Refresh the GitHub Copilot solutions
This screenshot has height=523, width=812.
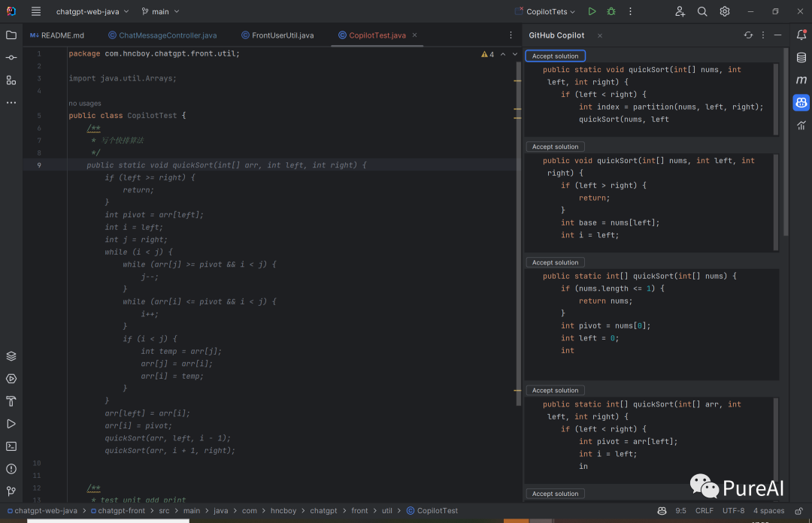tap(748, 35)
